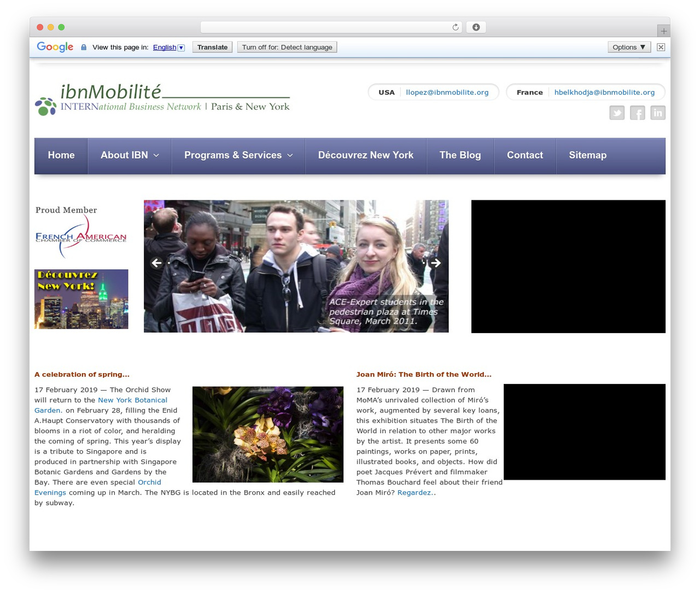Open the Facebook social icon
This screenshot has width=700, height=593.
click(x=637, y=113)
